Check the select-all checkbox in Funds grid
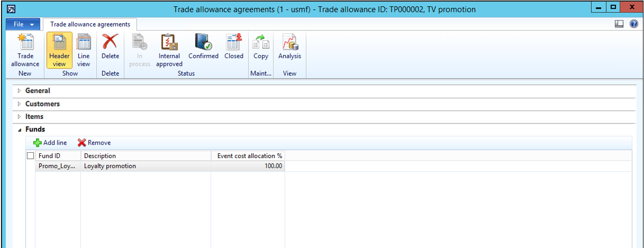 (x=30, y=156)
